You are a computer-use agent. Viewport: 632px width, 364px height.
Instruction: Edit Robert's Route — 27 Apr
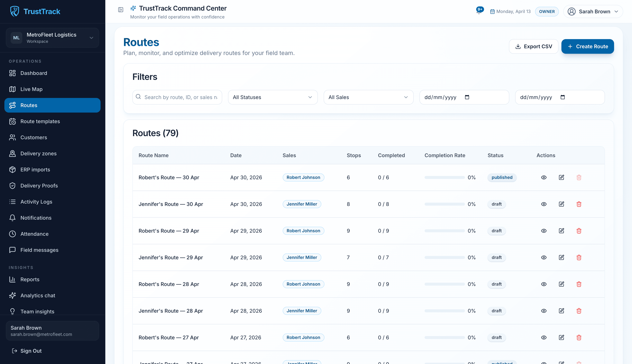561,337
